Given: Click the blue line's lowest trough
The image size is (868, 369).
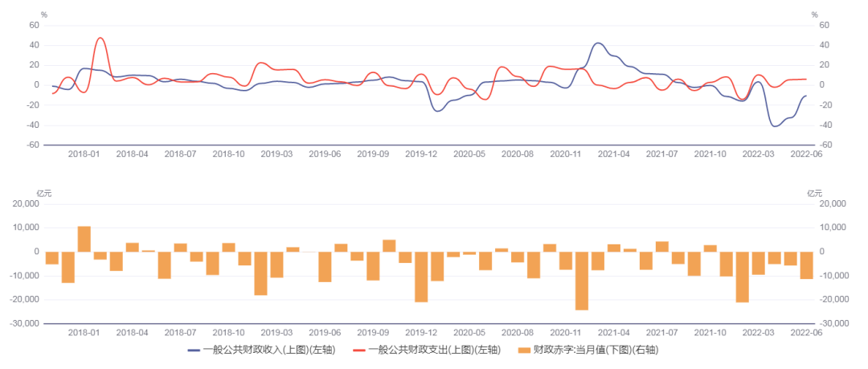Looking at the screenshot, I should [x=775, y=126].
